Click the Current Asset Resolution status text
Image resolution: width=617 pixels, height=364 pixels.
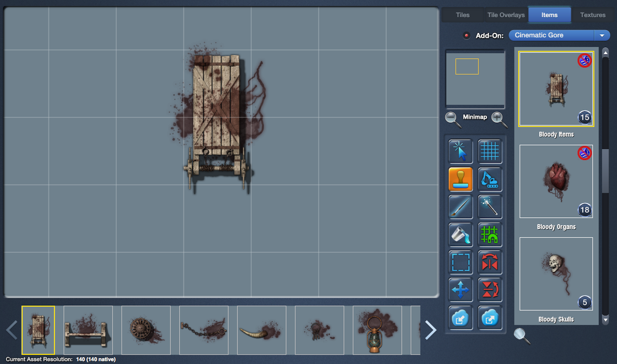click(x=61, y=359)
